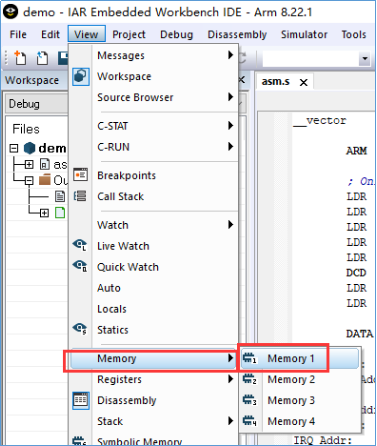Collapse the demo project tree node
This screenshot has height=446, width=377.
[14, 148]
